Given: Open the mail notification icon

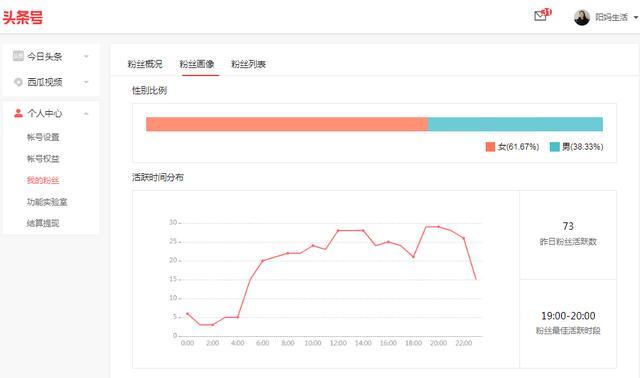Looking at the screenshot, I should click(x=540, y=16).
